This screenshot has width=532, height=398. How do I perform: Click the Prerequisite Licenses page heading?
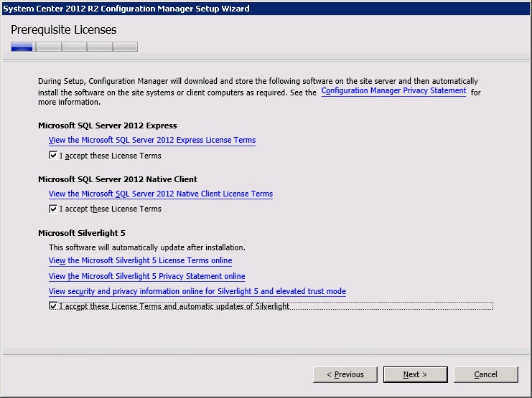coord(64,30)
